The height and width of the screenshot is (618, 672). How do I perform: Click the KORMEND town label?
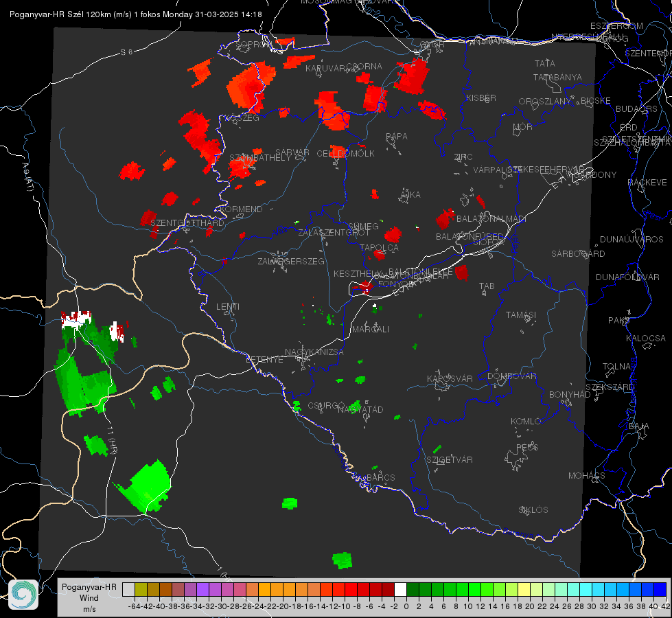point(242,209)
